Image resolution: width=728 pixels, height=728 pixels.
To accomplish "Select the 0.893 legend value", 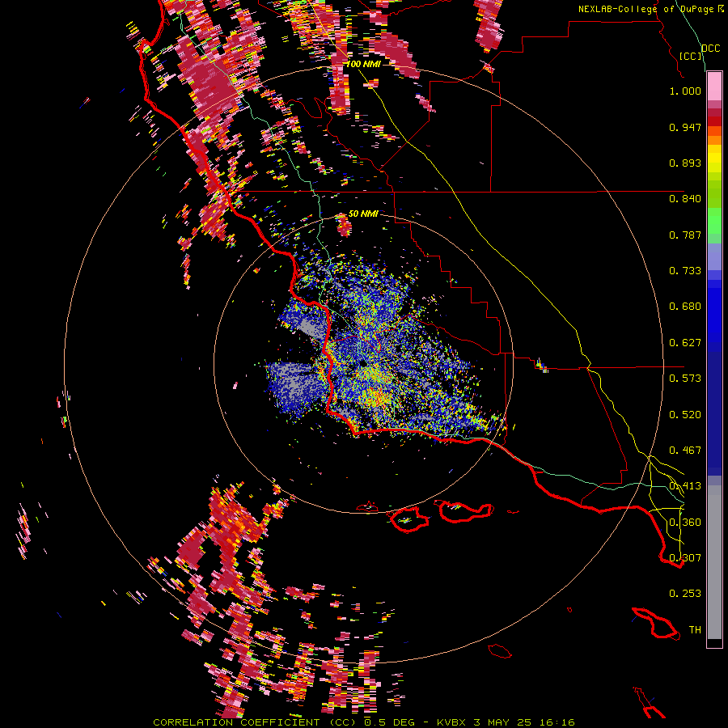I will click(x=685, y=163).
